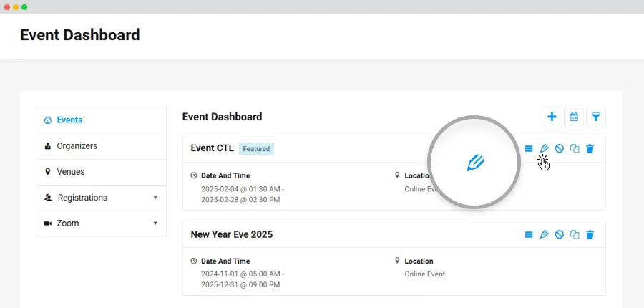The width and height of the screenshot is (644, 308).
Task: Open the New Year Eve 2025 title
Action: pos(232,234)
